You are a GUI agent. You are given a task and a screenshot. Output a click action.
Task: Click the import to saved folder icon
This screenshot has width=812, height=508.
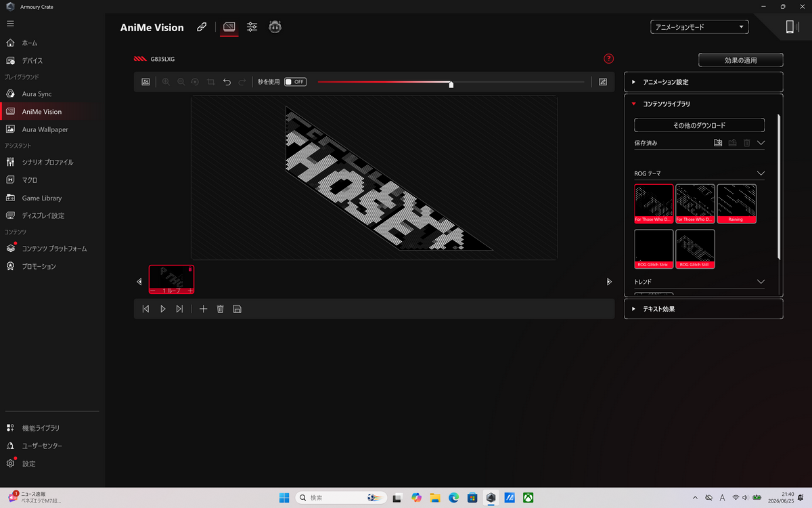[718, 143]
